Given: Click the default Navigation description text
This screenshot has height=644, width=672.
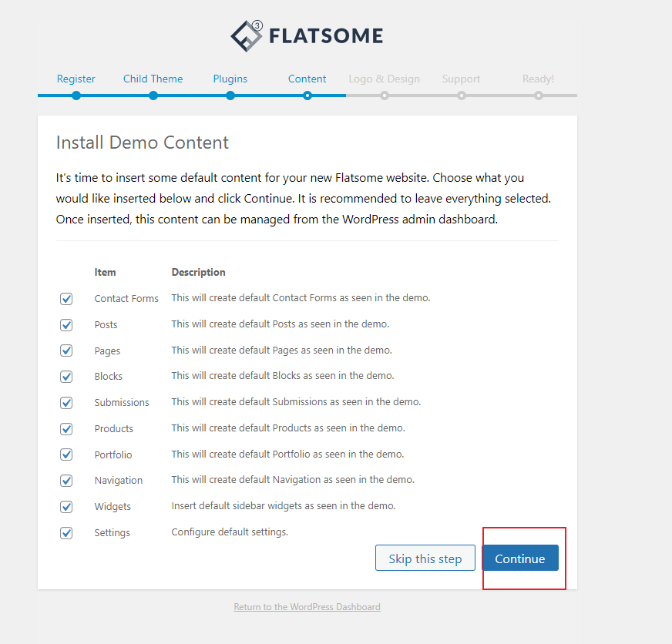Looking at the screenshot, I should 293,480.
